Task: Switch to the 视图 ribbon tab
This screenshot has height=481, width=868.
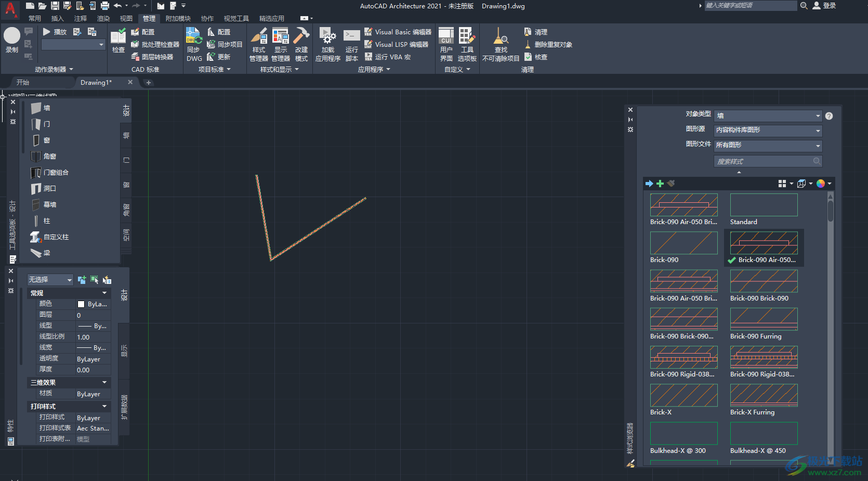Action: pos(126,18)
